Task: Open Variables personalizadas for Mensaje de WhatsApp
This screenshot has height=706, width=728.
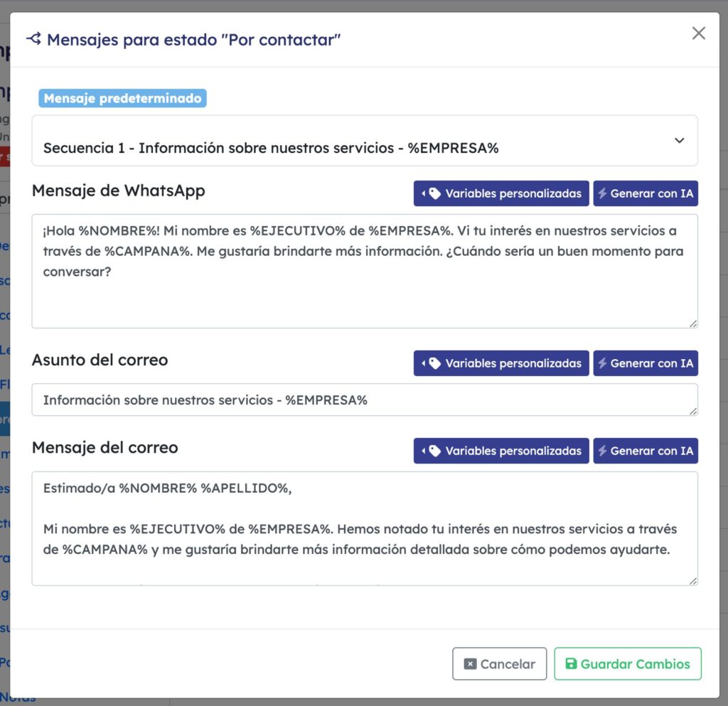Action: coord(501,193)
